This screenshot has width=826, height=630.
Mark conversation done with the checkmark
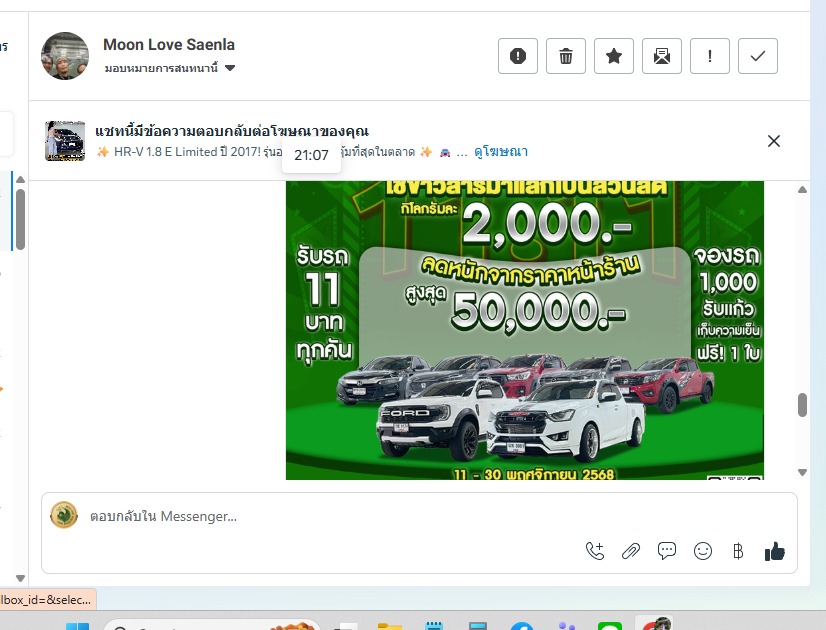758,56
